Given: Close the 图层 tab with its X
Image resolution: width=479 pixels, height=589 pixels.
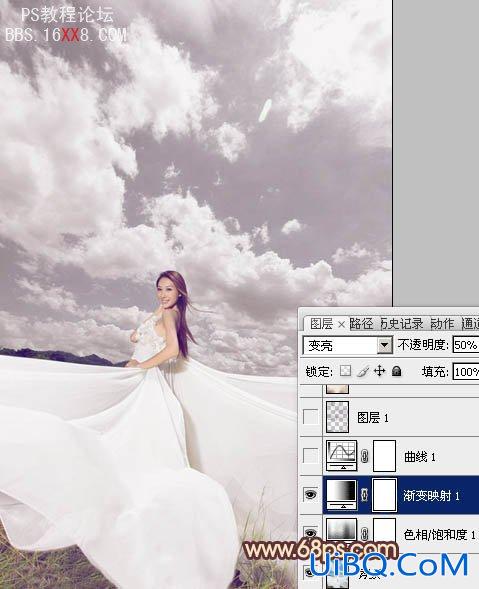Looking at the screenshot, I should (341, 325).
